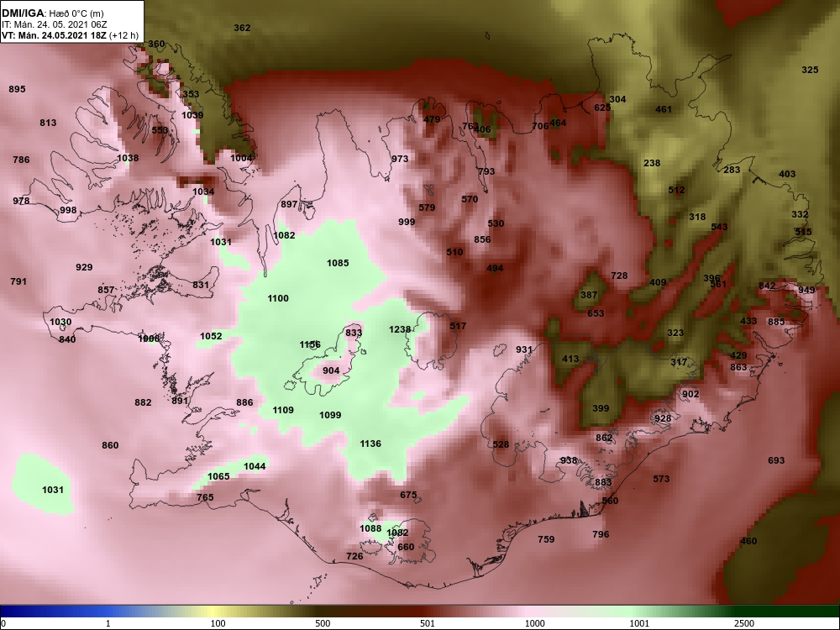The width and height of the screenshot is (840, 630).
Task: Click the map value 494
Action: [495, 269]
